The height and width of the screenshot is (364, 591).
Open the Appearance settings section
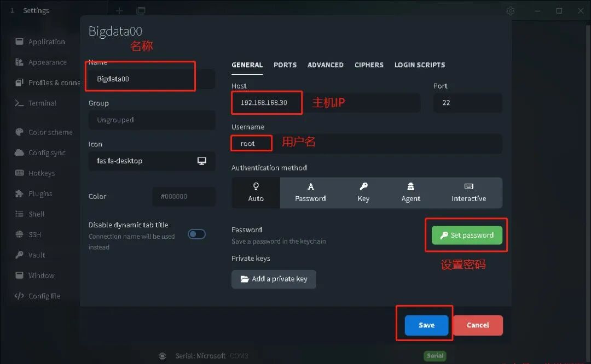pos(40,62)
